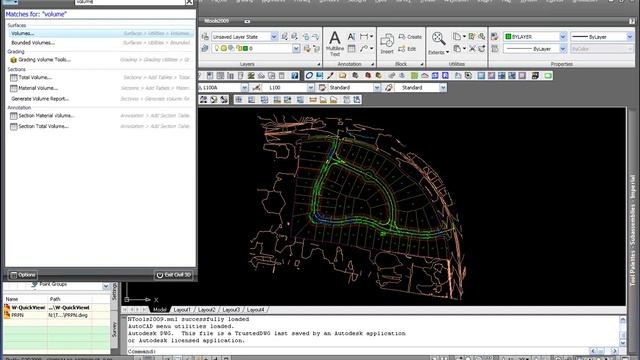
Task: Click the text style icon beside L100
Action: click(257, 88)
